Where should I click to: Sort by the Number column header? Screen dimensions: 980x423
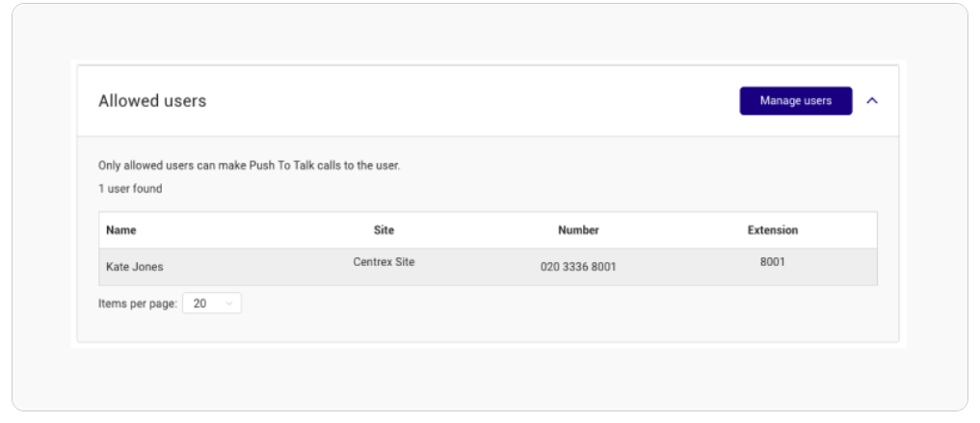pos(578,230)
